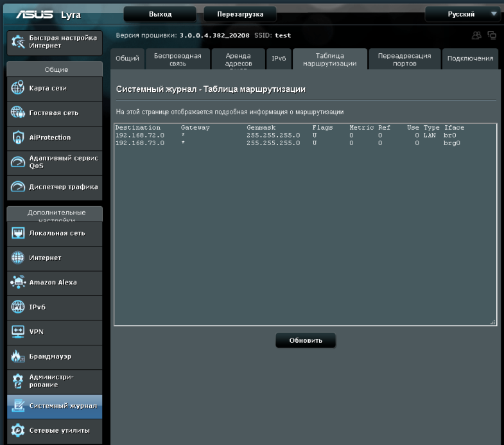Click the Internet (Интернет) globe icon
The height and width of the screenshot is (445, 504).
point(18,257)
